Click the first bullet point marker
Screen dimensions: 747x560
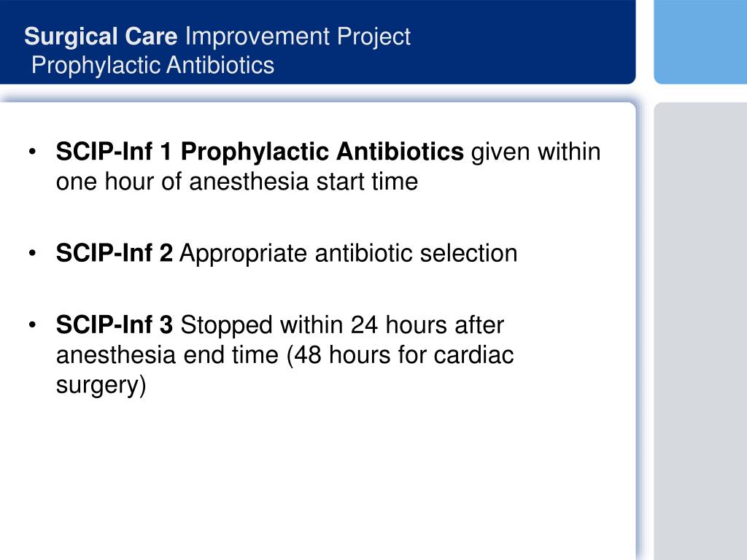coord(32,152)
